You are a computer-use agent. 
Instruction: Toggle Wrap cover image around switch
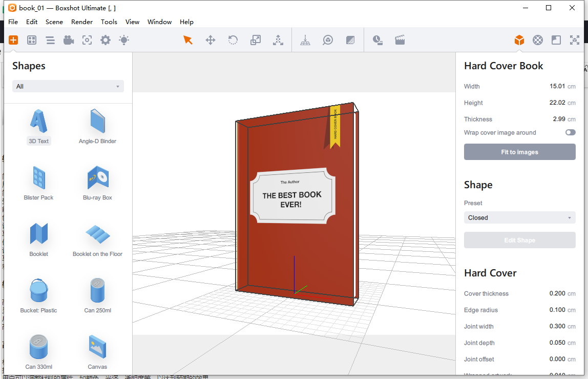point(571,133)
